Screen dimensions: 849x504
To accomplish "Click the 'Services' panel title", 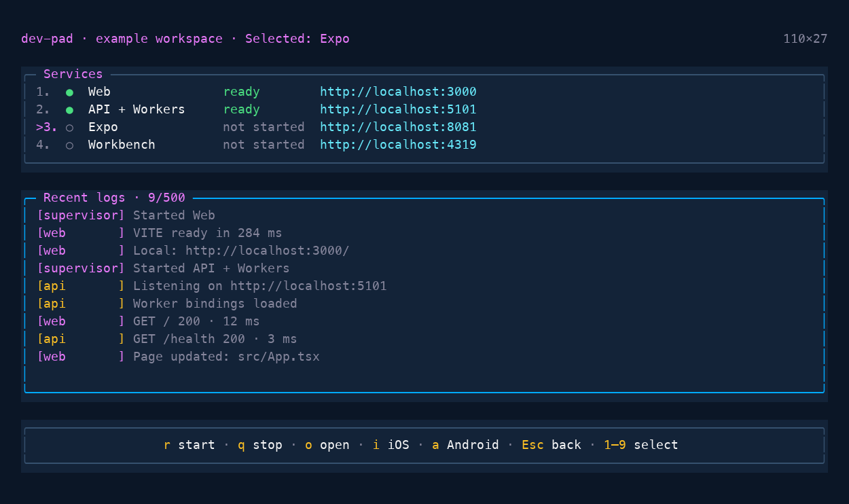I will coord(73,74).
